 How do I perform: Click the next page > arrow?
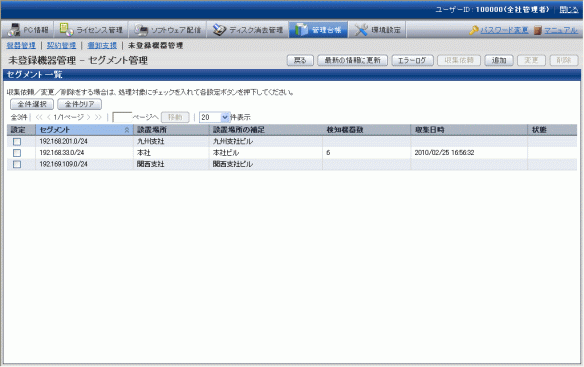click(89, 117)
